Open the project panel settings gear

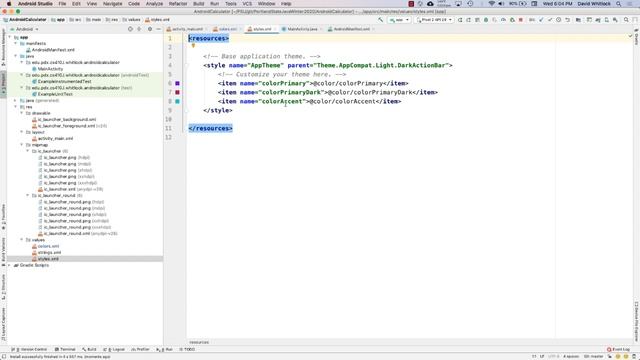click(150, 29)
